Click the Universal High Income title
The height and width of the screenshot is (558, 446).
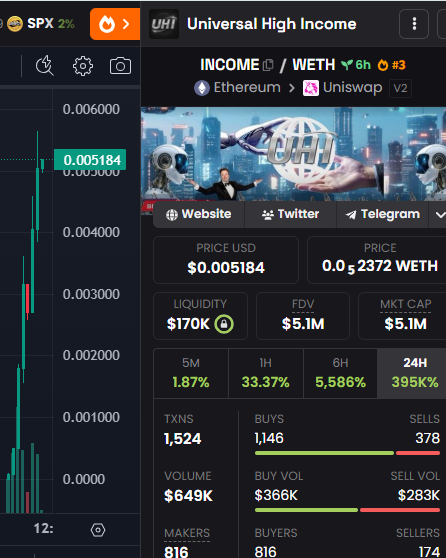click(272, 24)
